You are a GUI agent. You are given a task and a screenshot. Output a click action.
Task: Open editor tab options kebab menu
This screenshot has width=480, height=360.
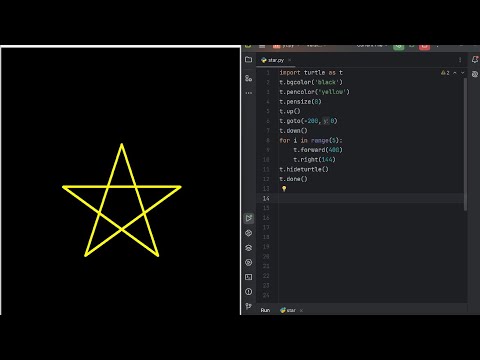[x=460, y=60]
